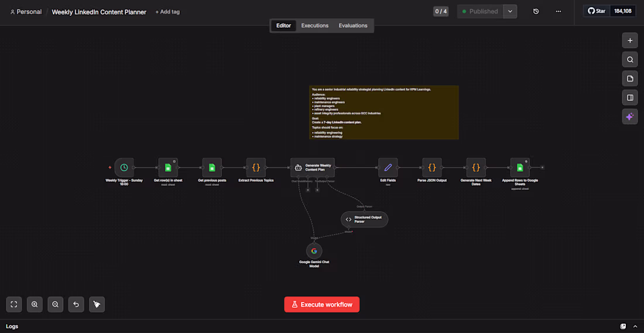Open the workflow version history
This screenshot has width=644, height=333.
pyautogui.click(x=536, y=12)
